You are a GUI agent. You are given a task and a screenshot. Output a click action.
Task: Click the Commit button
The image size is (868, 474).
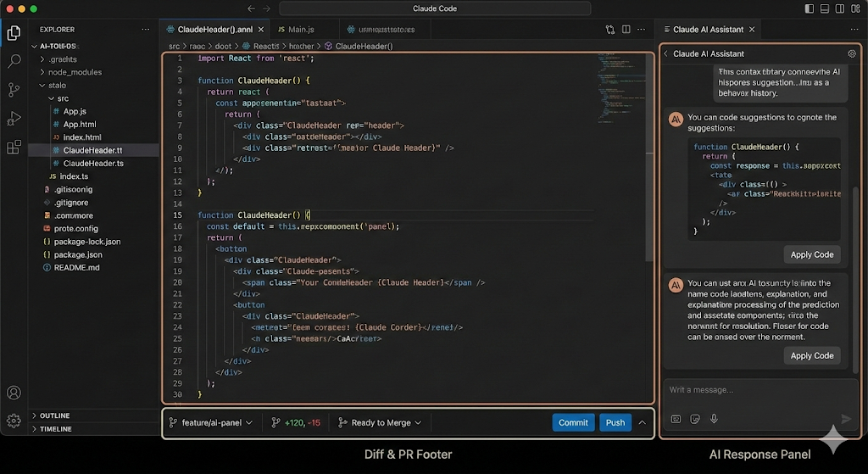[573, 422]
